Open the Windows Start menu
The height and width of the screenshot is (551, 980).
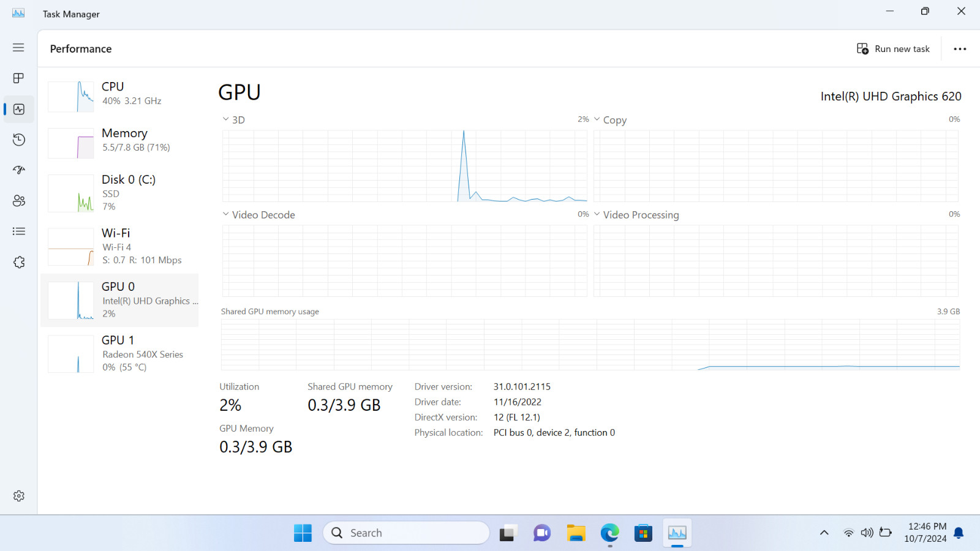[x=303, y=533]
